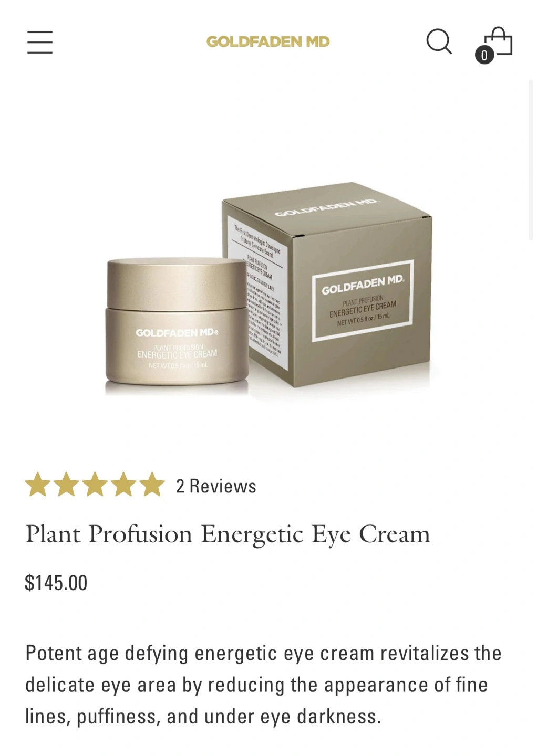Click the second gold rating star

pyautogui.click(x=67, y=485)
